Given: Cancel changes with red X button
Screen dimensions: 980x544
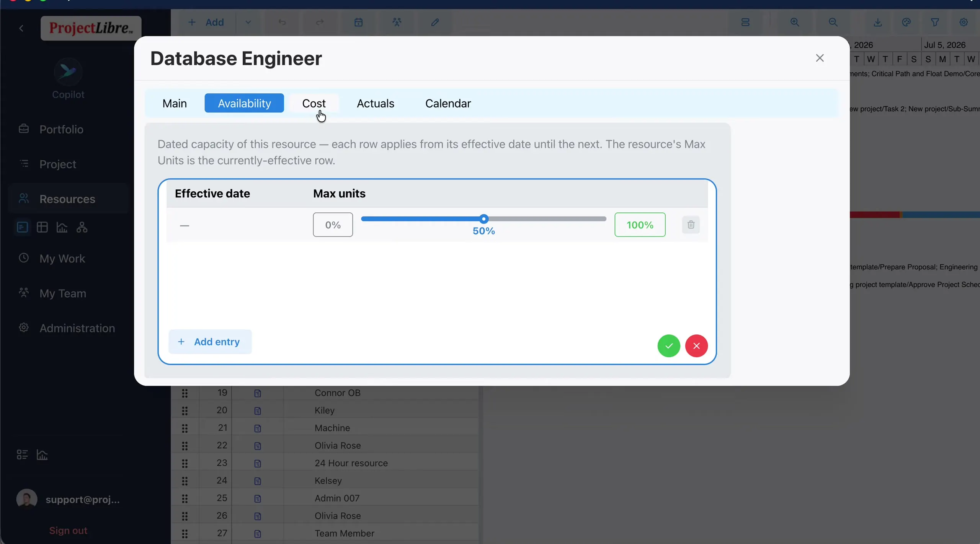Looking at the screenshot, I should click(696, 346).
